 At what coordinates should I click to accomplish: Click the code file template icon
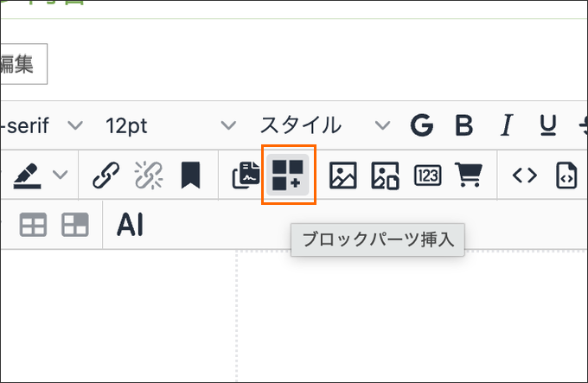pyautogui.click(x=566, y=176)
